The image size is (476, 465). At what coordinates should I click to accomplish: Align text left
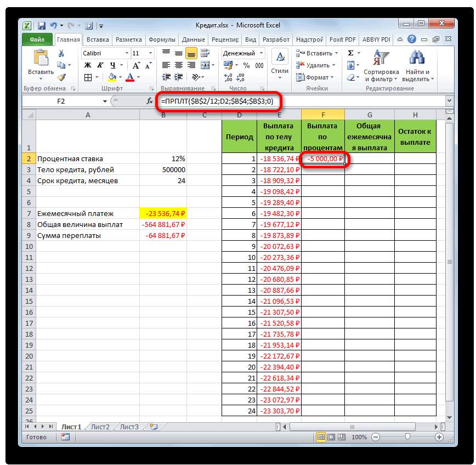[x=166, y=65]
